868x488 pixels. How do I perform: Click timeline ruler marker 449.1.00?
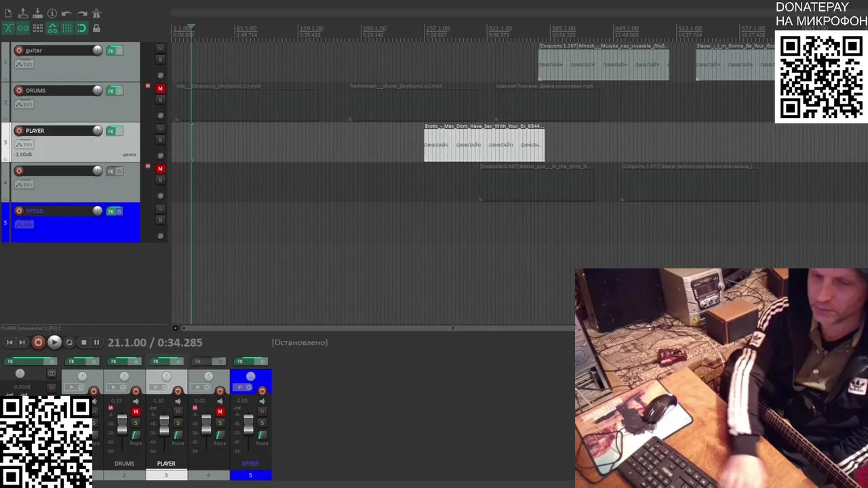tap(626, 29)
